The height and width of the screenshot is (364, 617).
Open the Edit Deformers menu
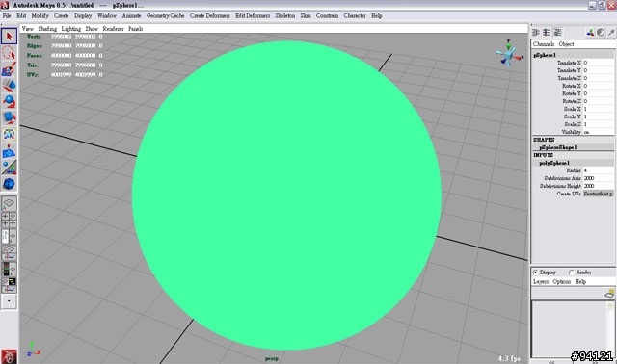[x=253, y=15]
